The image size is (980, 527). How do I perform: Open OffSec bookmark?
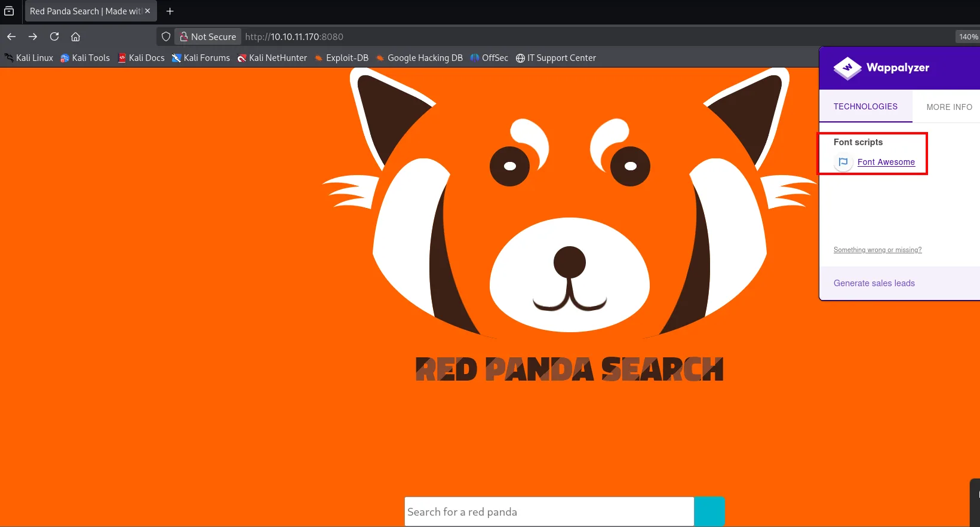click(489, 58)
